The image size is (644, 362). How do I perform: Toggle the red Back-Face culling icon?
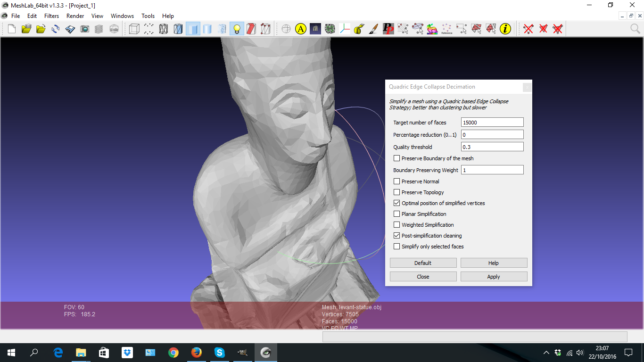[x=251, y=29]
